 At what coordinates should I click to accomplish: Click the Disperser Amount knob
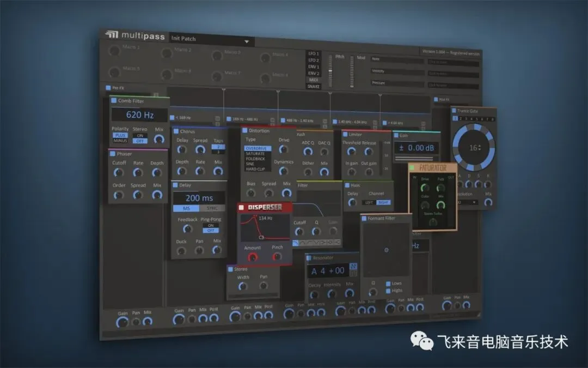coord(253,257)
